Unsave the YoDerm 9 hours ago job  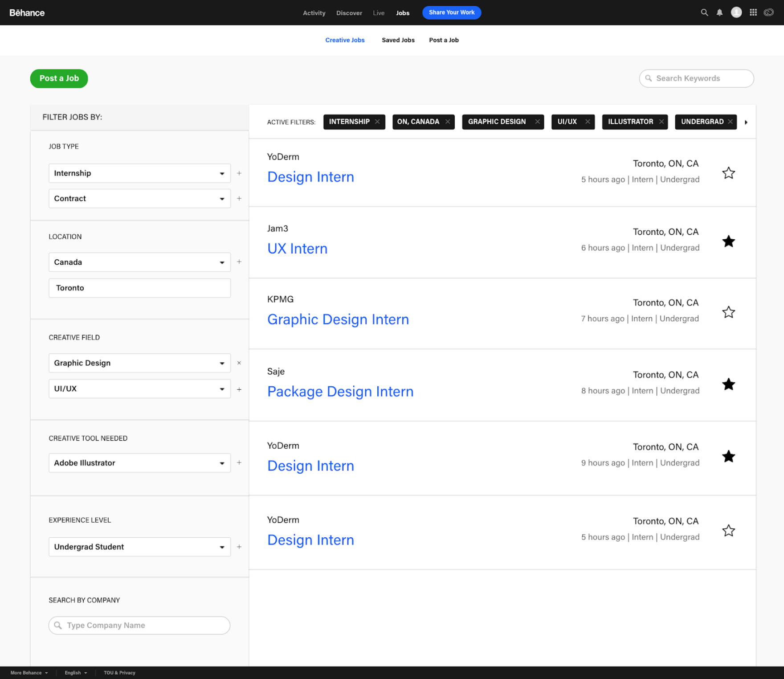tap(728, 456)
